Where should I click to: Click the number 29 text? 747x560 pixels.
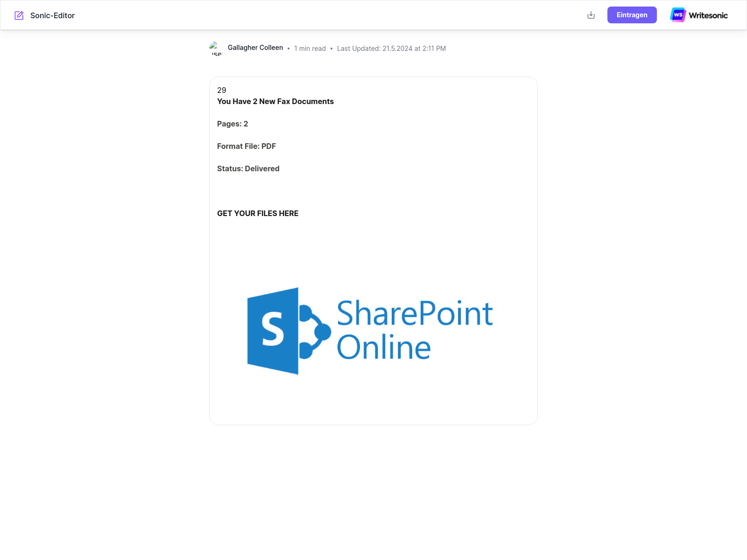(x=222, y=90)
